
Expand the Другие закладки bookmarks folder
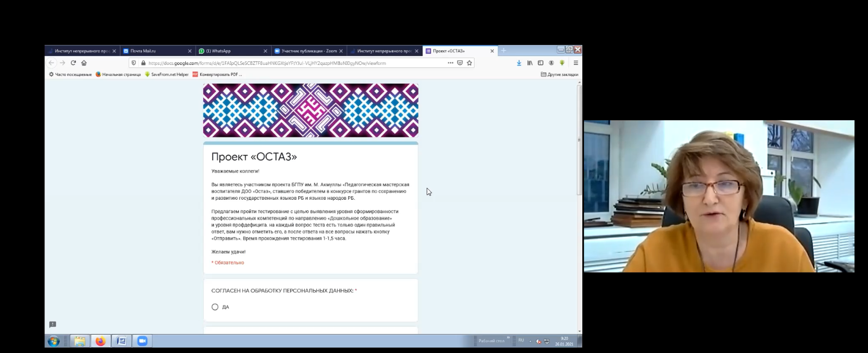coord(559,74)
